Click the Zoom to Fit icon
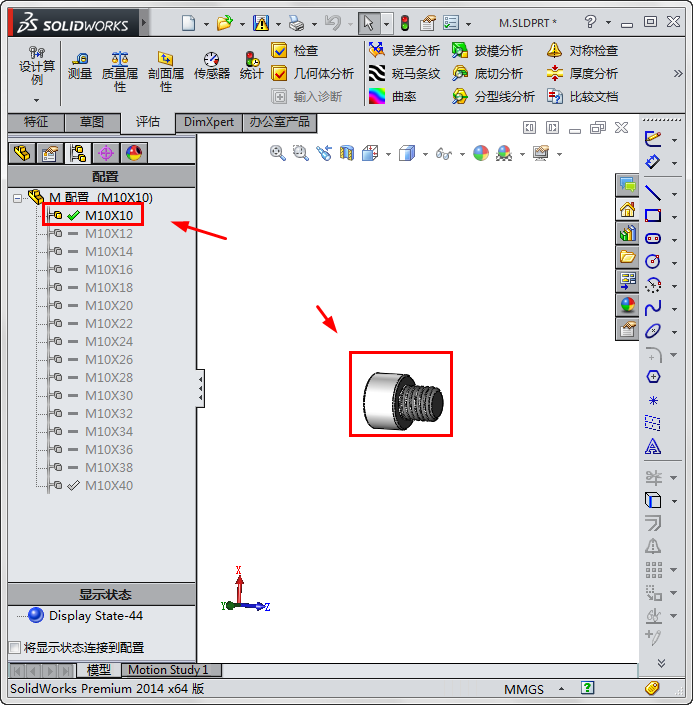Screen dimensions: 693x705 pos(278,153)
